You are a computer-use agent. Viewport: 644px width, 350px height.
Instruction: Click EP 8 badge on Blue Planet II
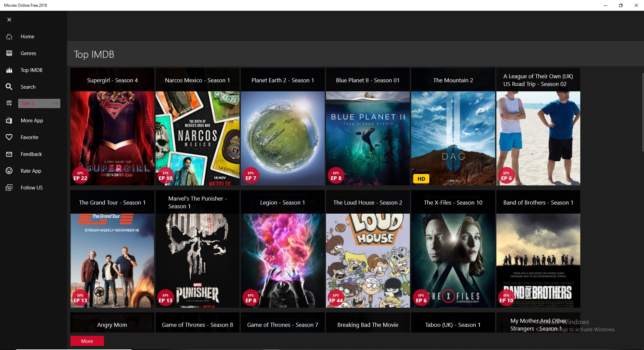point(336,176)
